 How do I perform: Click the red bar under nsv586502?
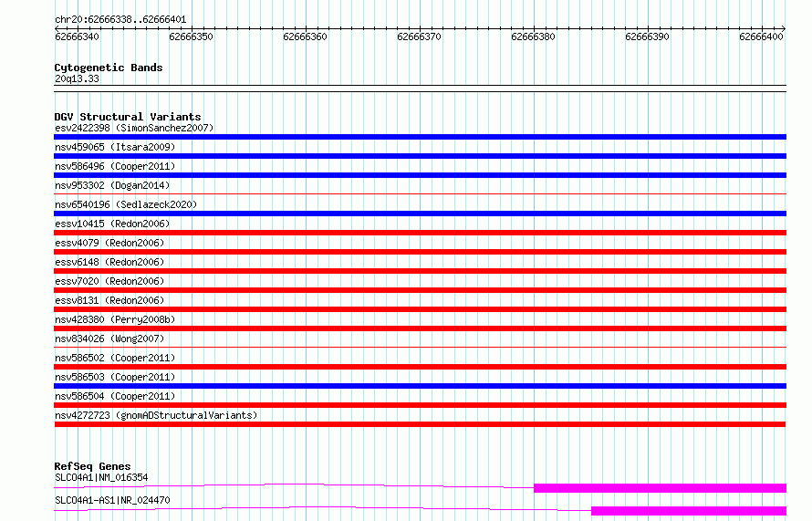(x=420, y=367)
